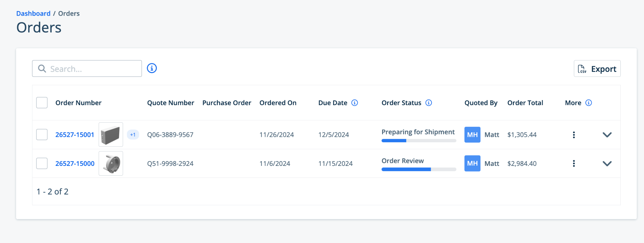644x243 pixels.
Task: Click the Order Review progress bar
Action: click(x=419, y=169)
